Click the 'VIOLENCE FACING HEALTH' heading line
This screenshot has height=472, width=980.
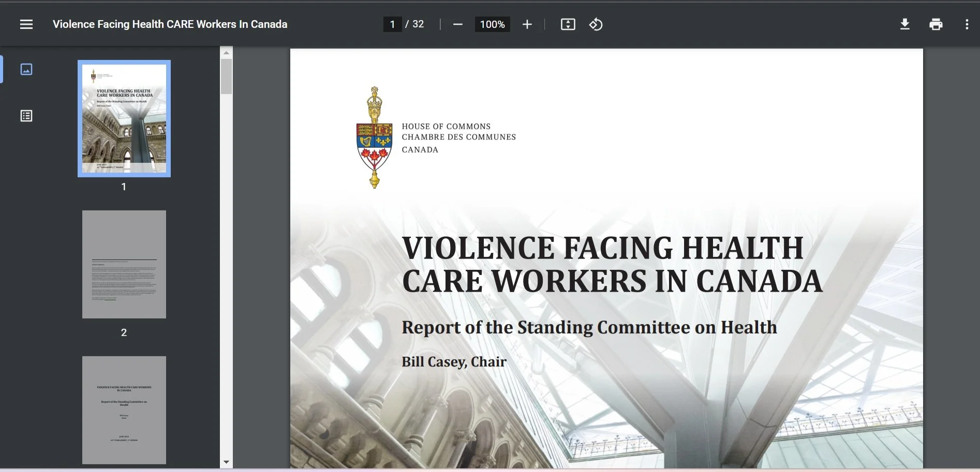click(x=603, y=248)
